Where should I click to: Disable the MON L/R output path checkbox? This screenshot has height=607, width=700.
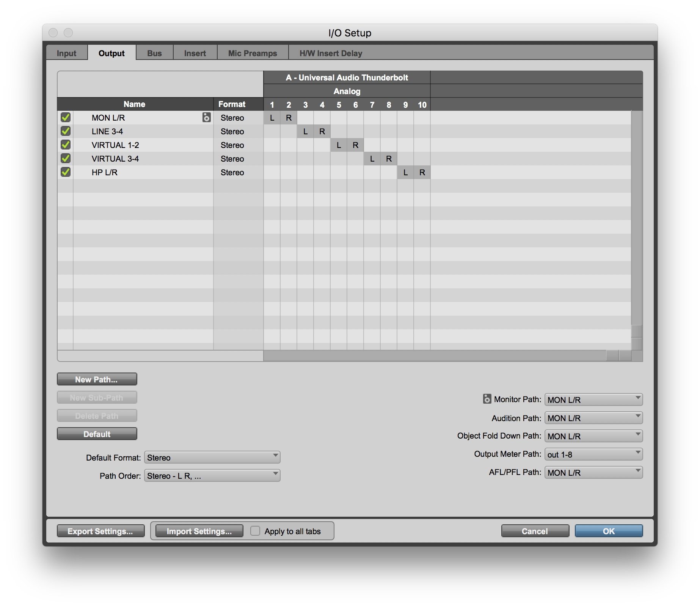(65, 118)
